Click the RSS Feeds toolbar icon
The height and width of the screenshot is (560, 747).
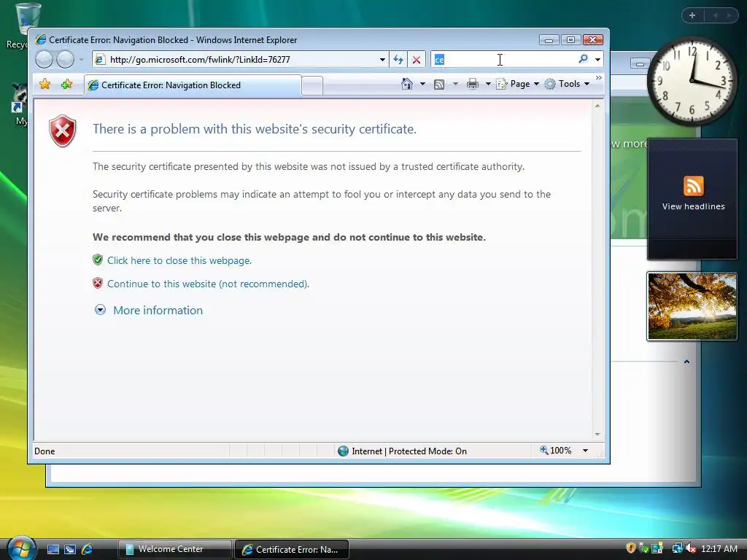(438, 85)
